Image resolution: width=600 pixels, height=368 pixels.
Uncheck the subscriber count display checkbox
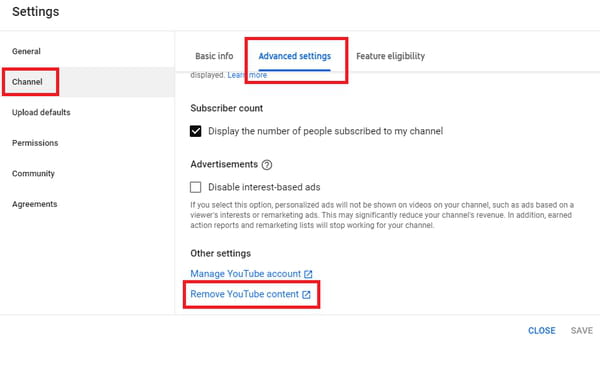(196, 131)
